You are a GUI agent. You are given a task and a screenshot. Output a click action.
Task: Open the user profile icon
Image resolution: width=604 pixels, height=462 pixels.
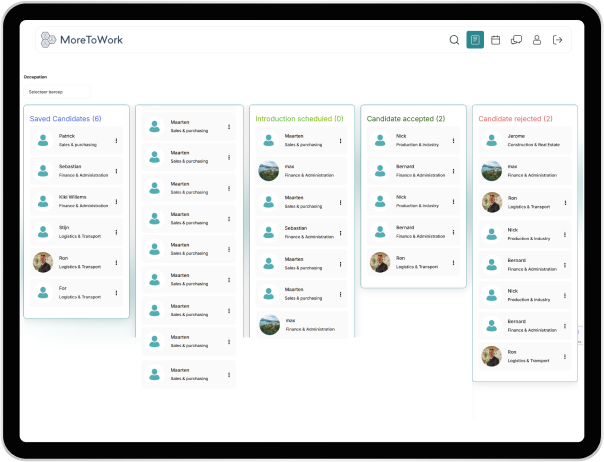tap(537, 40)
